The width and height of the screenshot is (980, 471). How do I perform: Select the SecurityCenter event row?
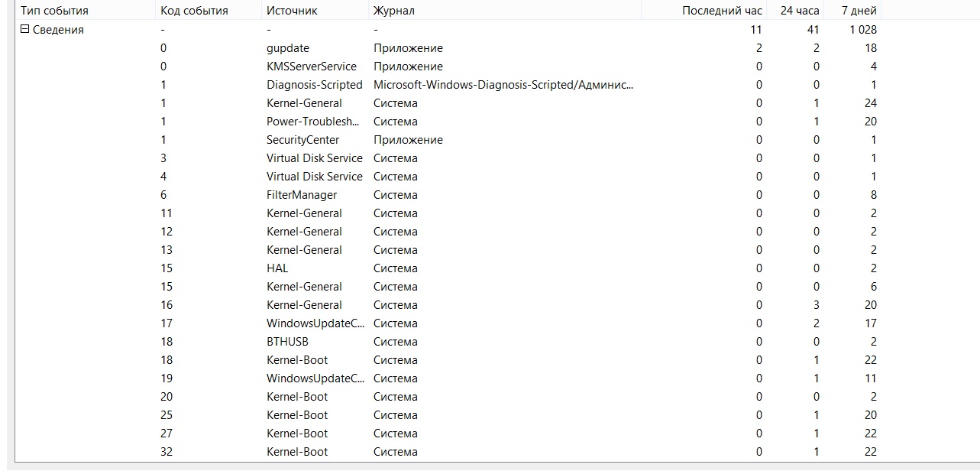tap(302, 140)
